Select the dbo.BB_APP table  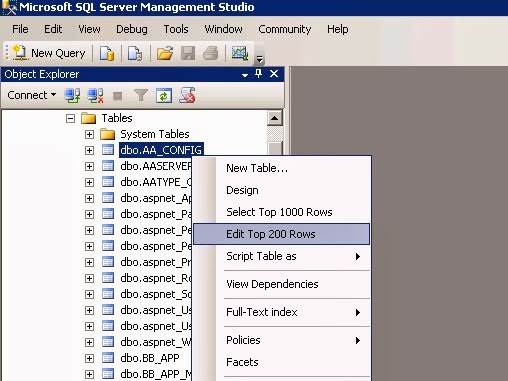coord(150,358)
